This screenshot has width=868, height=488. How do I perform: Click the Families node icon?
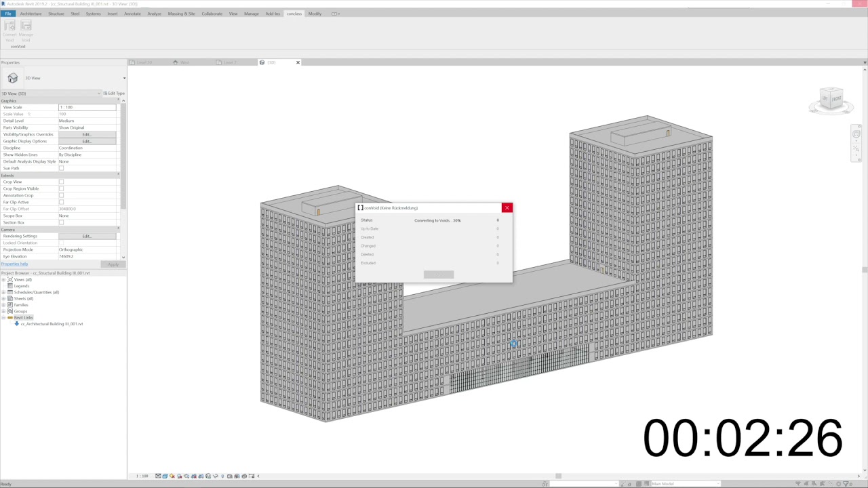pyautogui.click(x=10, y=305)
